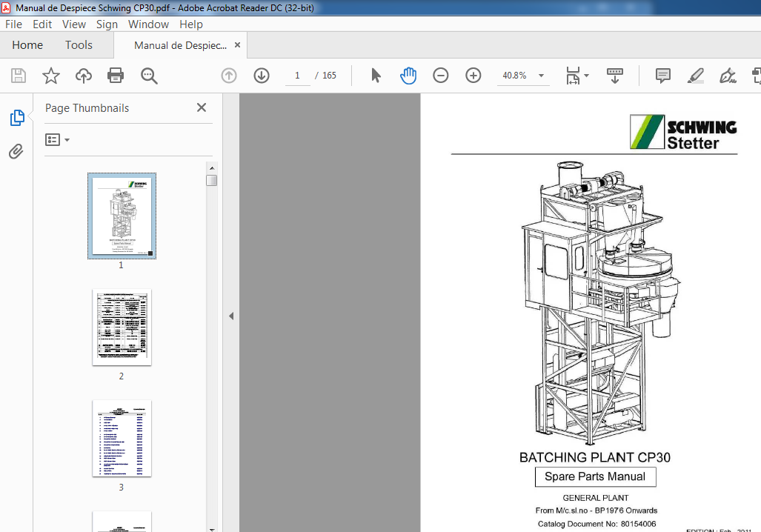Open the Sign document pen icon
Image resolution: width=761 pixels, height=532 pixels.
[728, 76]
